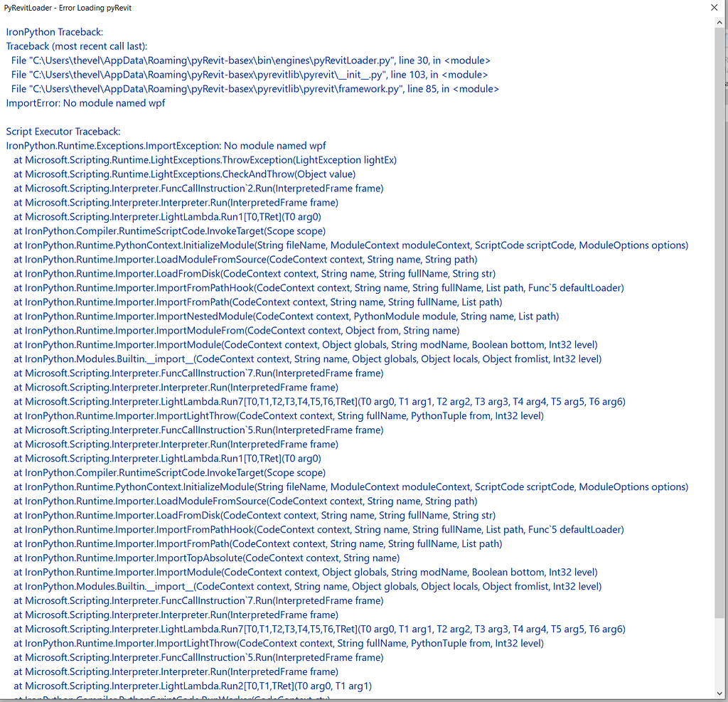Select the ThrowException stack frame line
728x702 pixels.
206,159
